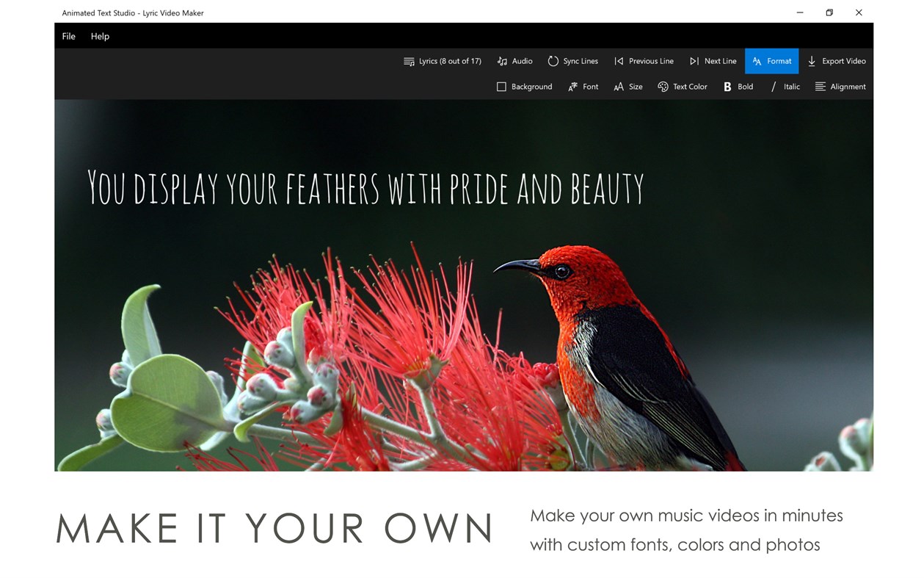The width and height of the screenshot is (924, 578).
Task: Open the Text Color picker
Action: point(683,86)
